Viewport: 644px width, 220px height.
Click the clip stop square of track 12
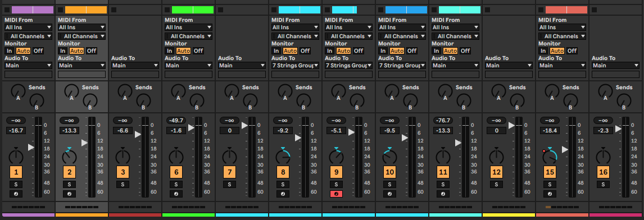[488, 10]
